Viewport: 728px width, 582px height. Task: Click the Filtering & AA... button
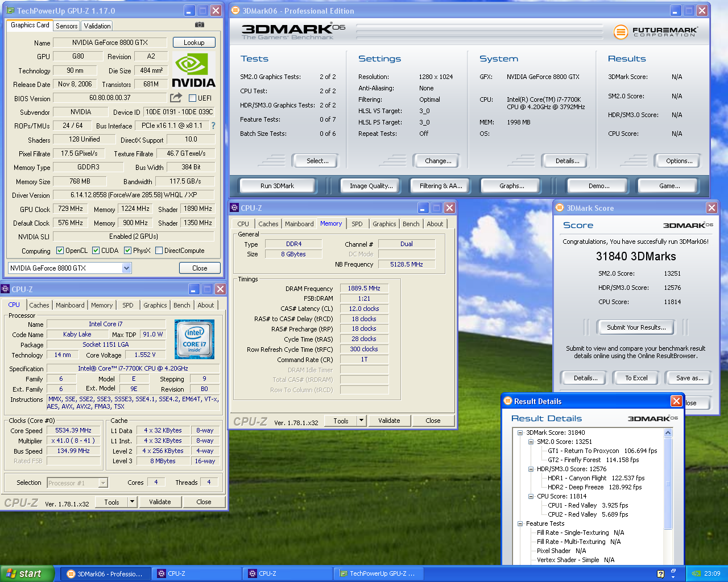pos(441,186)
